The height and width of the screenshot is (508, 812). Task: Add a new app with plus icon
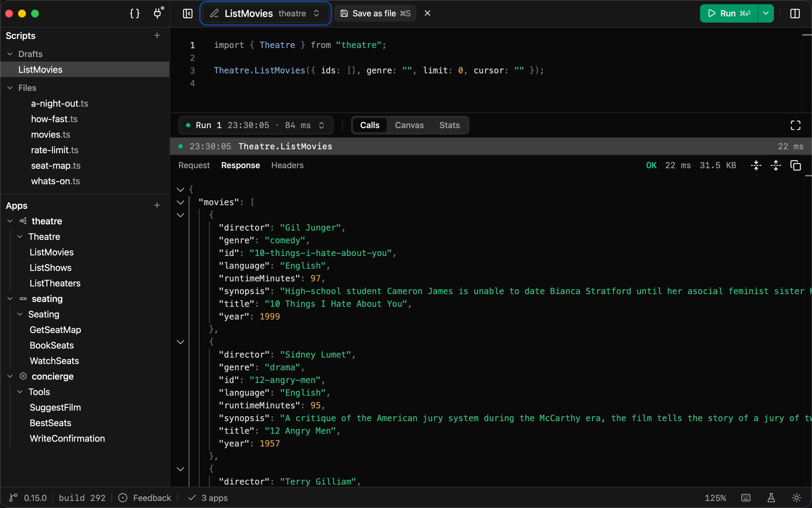[x=157, y=205]
